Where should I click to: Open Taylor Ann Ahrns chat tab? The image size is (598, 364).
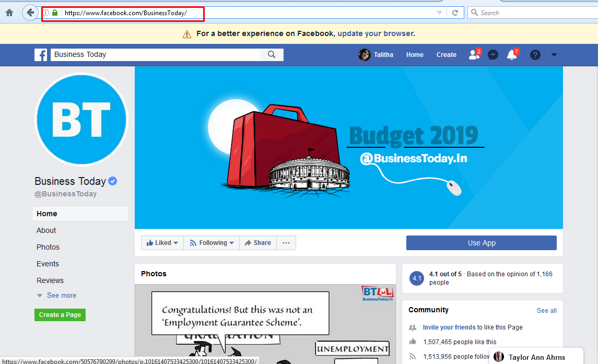[536, 357]
